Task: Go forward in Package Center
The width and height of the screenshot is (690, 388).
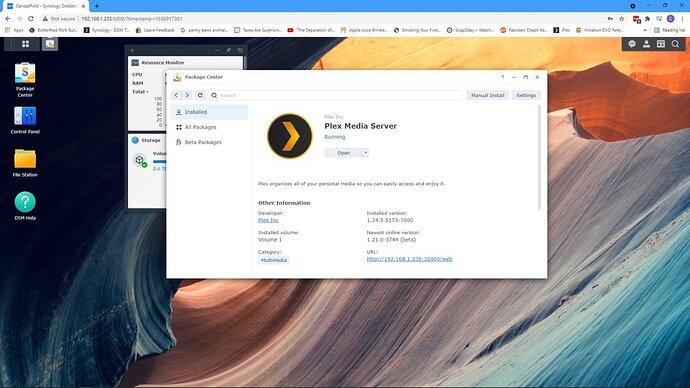Action: 187,95
